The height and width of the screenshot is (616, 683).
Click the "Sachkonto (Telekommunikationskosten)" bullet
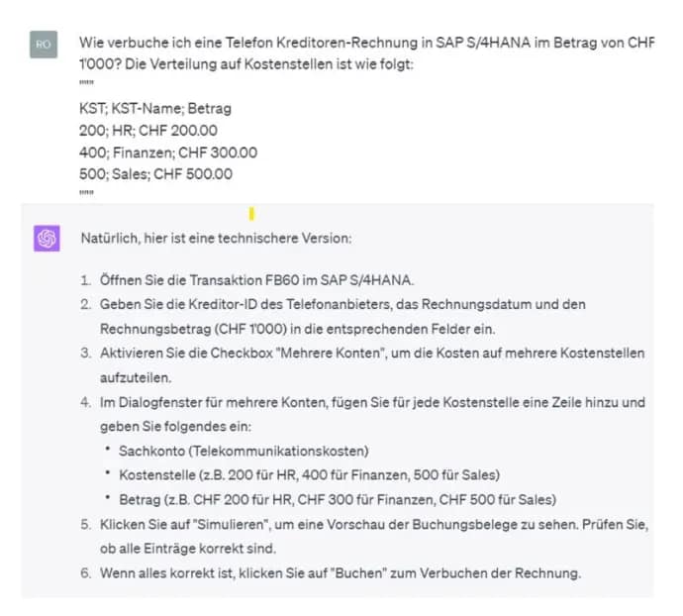coord(243,451)
